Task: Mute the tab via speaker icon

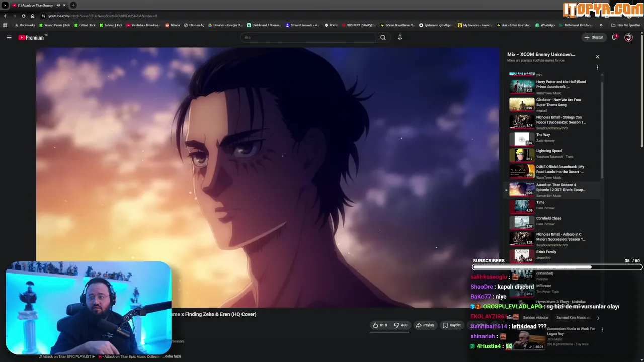Action: coord(58,5)
